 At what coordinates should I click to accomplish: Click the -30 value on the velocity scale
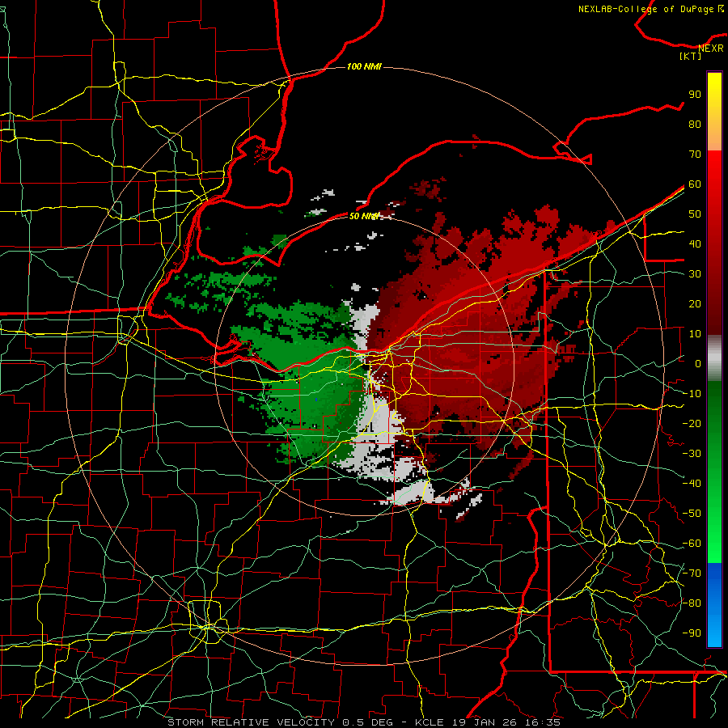pos(692,454)
